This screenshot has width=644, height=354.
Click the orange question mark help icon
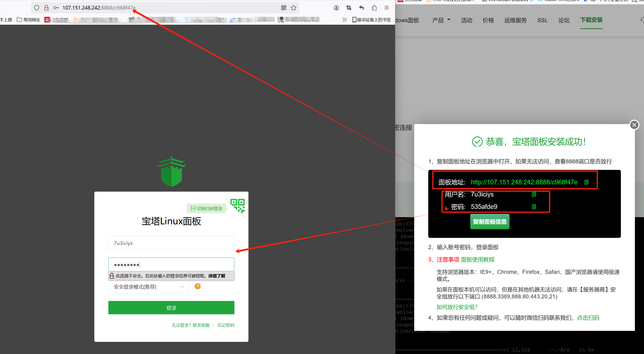pos(198,286)
